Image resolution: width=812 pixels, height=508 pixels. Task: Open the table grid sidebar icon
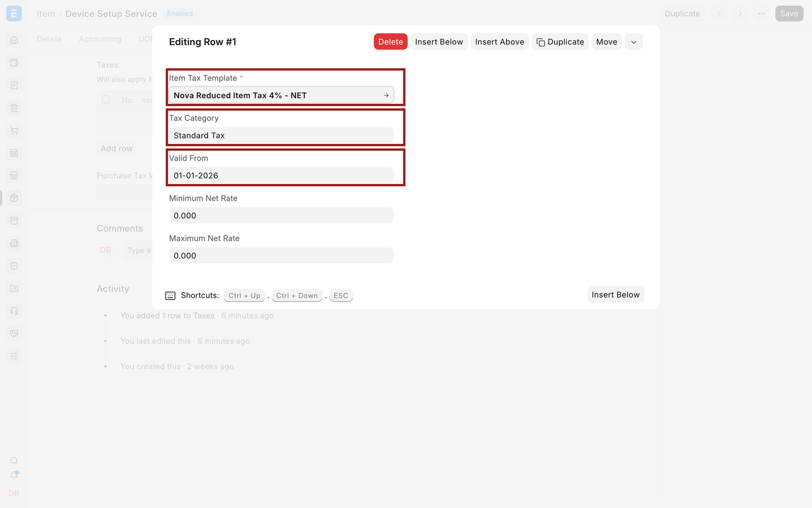click(14, 153)
